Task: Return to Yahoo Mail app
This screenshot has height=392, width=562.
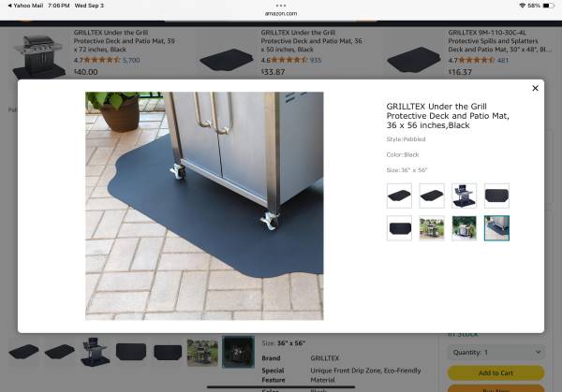Action: pyautogui.click(x=25, y=6)
